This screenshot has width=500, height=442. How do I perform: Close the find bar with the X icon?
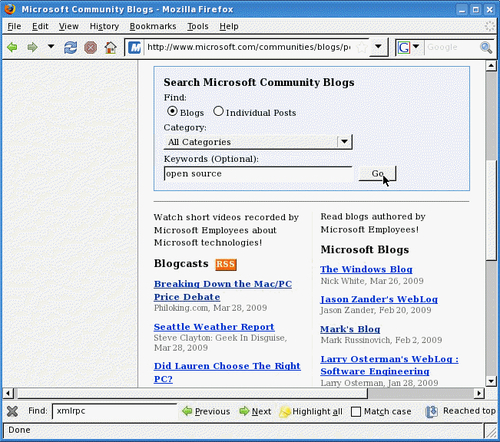click(x=12, y=411)
